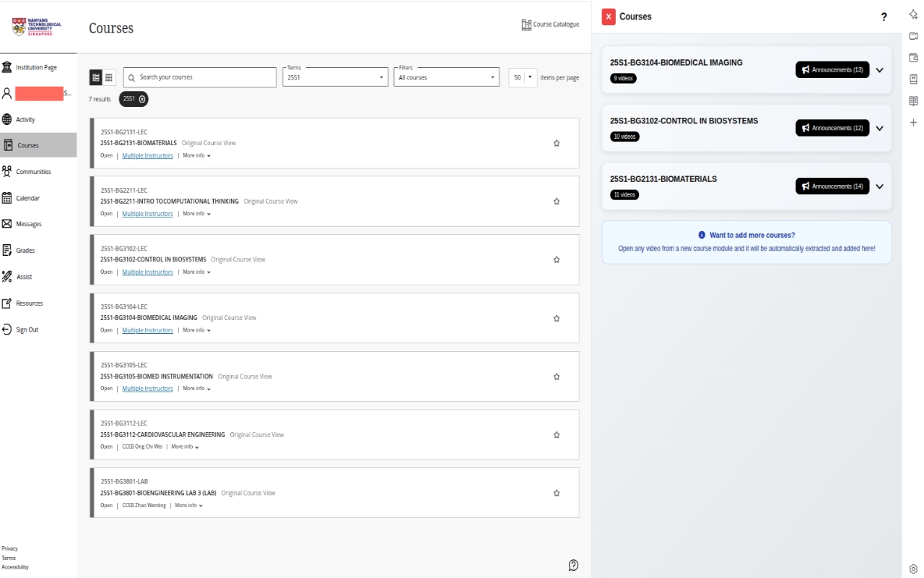Favorite the BG3102 Control in Biosystems star

[x=557, y=259]
